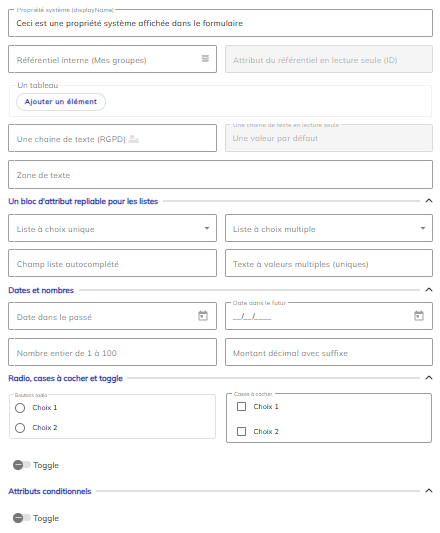Check the Choix 2 checkbox
The width and height of the screenshot is (440, 533).
[241, 431]
